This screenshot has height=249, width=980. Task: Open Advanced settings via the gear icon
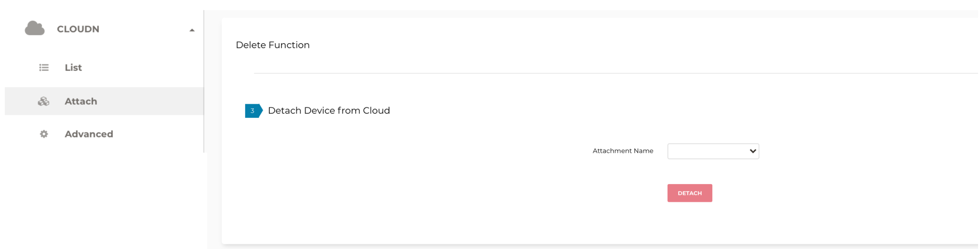(43, 134)
